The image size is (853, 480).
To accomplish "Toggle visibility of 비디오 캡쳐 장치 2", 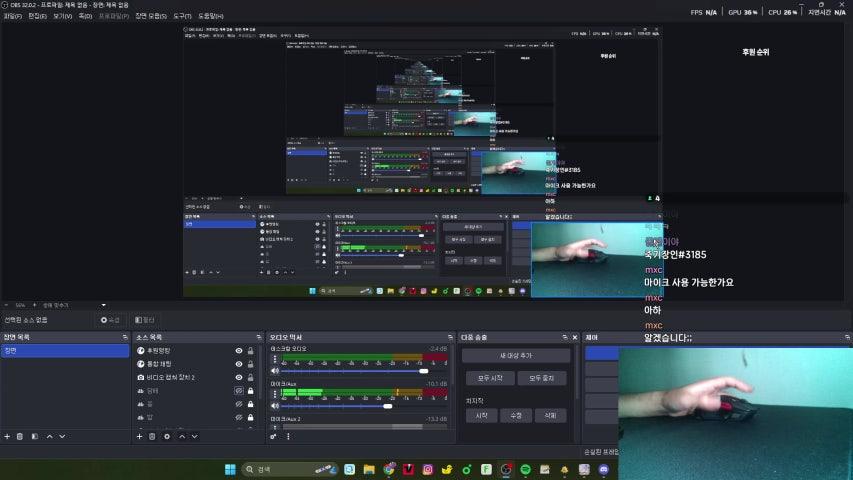I will pyautogui.click(x=239, y=377).
